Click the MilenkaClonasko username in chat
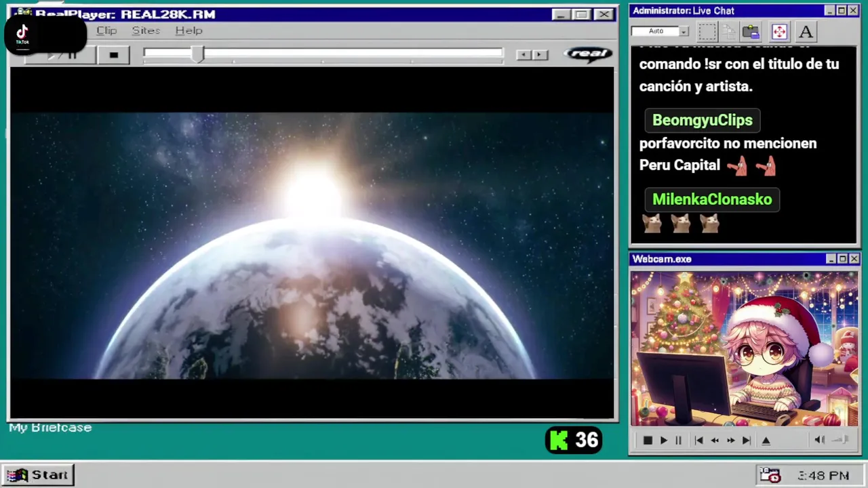The height and width of the screenshot is (488, 868). tap(712, 199)
